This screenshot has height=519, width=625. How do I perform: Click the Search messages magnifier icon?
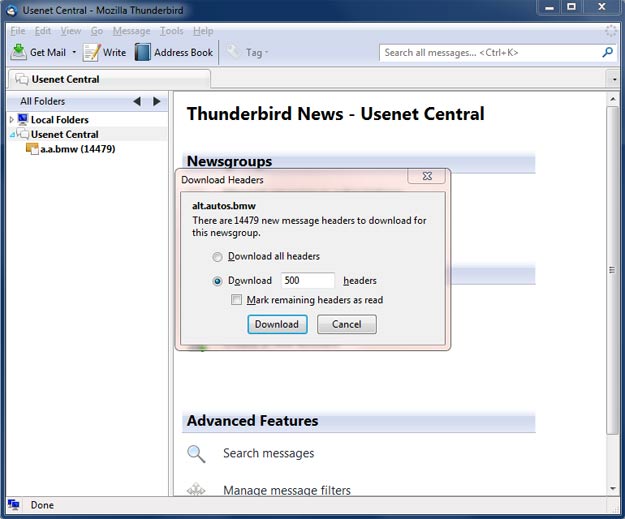coord(196,454)
